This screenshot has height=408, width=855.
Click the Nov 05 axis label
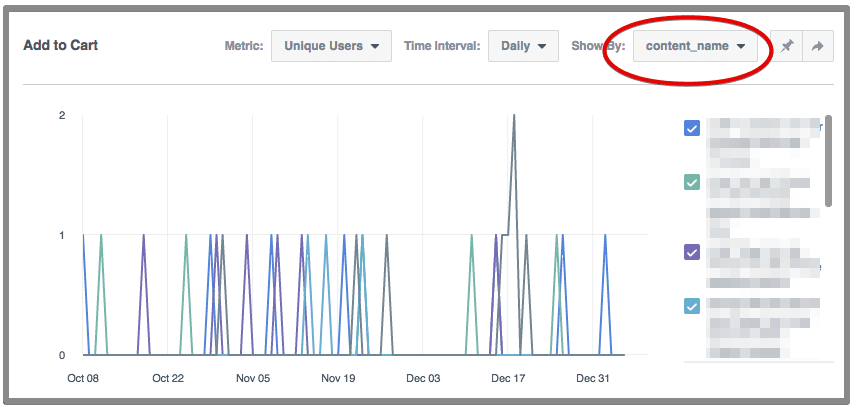click(253, 379)
